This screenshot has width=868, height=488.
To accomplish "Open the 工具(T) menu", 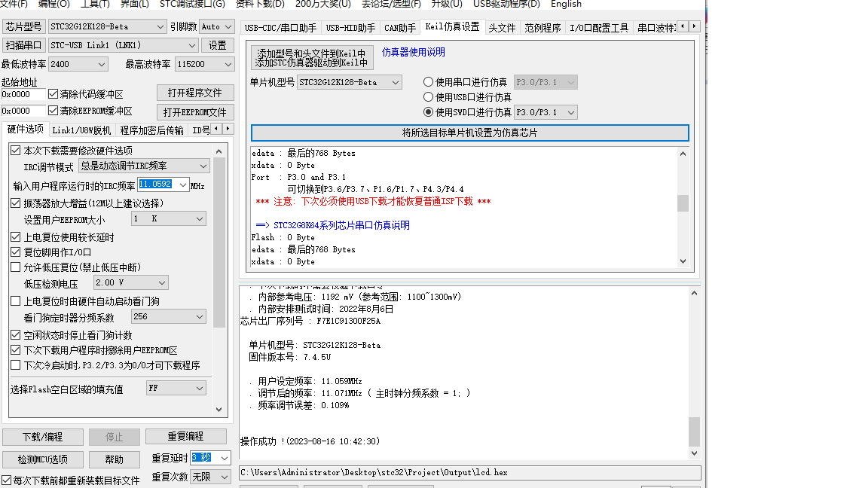I will [95, 4].
